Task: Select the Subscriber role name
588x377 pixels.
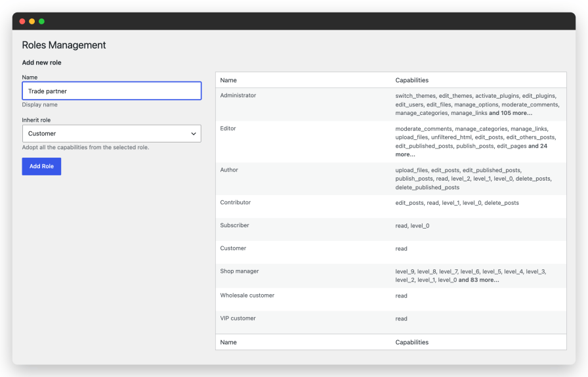Action: (235, 225)
